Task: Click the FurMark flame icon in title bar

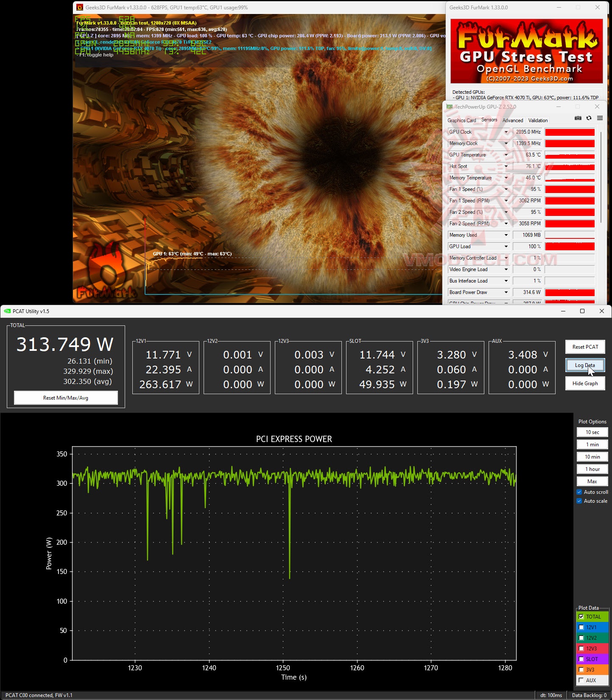Action: tap(80, 8)
